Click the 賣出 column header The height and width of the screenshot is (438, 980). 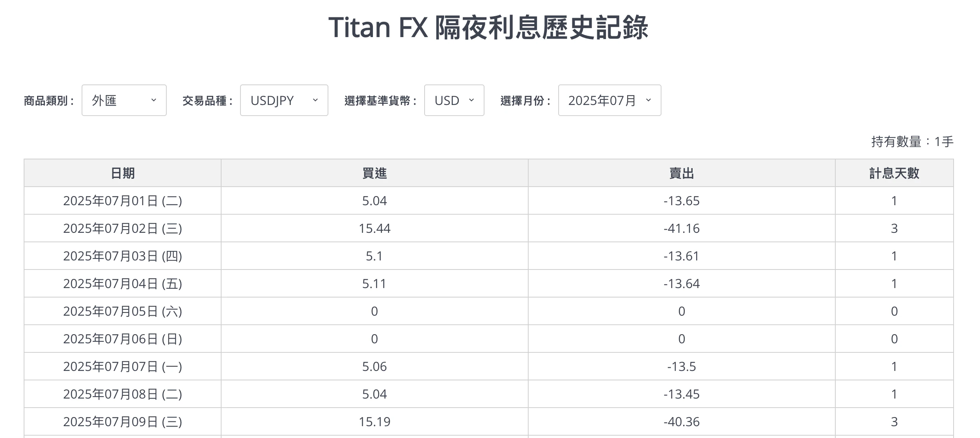(681, 173)
